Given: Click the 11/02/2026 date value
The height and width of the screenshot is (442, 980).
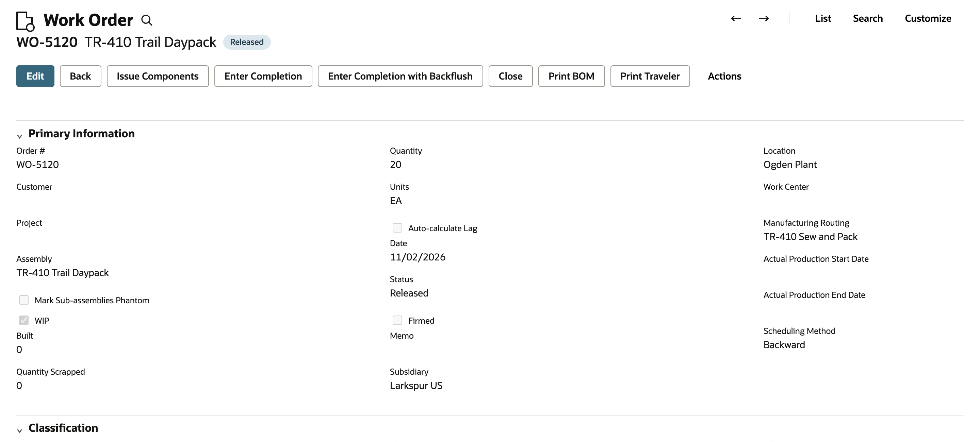Looking at the screenshot, I should pyautogui.click(x=417, y=257).
